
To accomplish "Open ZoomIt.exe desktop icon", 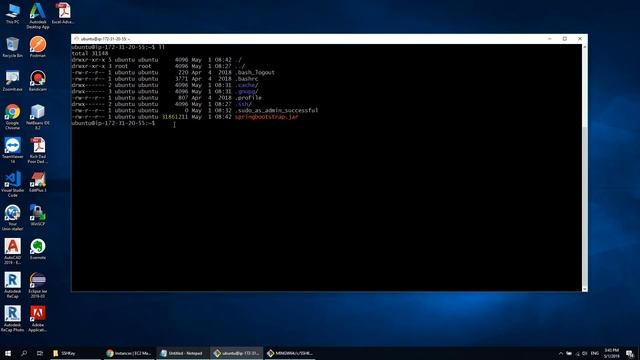I will (x=12, y=81).
